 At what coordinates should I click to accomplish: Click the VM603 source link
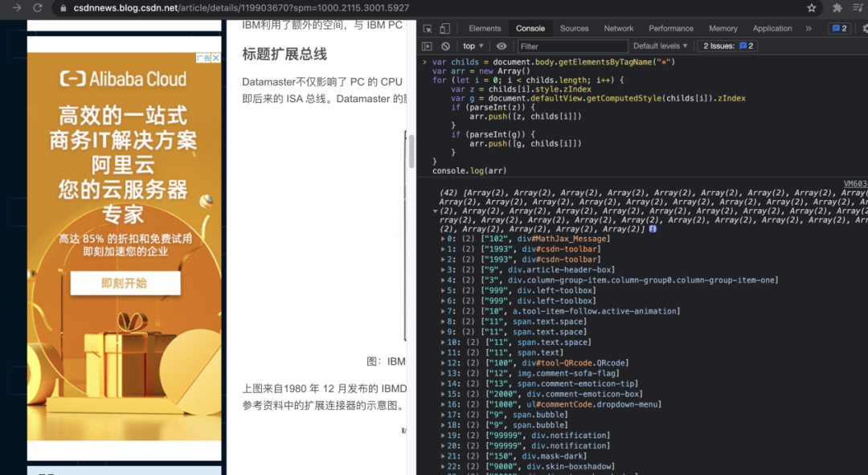[x=854, y=183]
